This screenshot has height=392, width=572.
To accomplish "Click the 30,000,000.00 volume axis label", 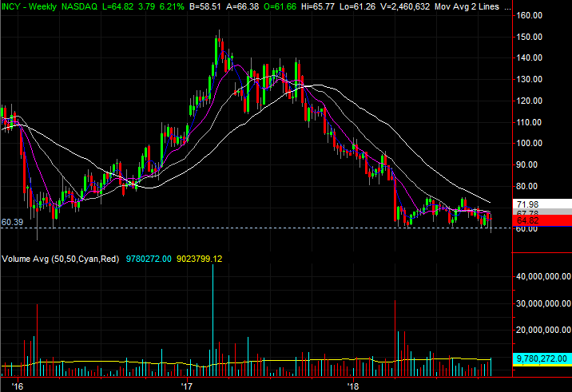I will tap(543, 303).
